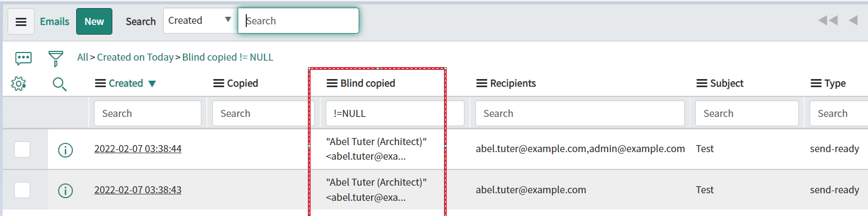Open the activity stream speech bubble icon
This screenshot has width=868, height=216.
[23, 58]
